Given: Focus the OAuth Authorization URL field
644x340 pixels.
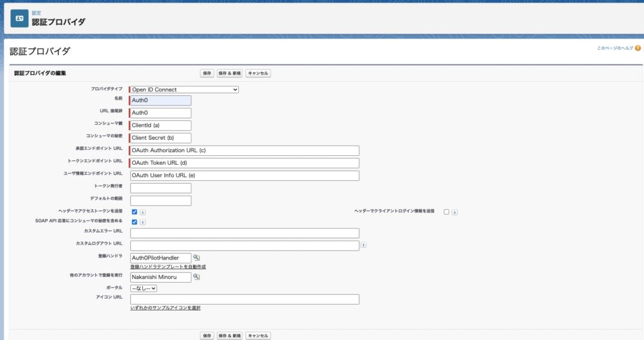Looking at the screenshot, I should [244, 150].
